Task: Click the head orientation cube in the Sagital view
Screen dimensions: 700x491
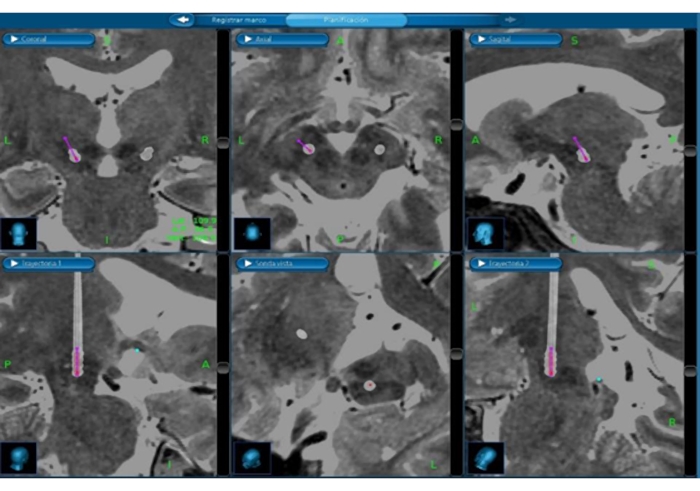Action: click(486, 233)
